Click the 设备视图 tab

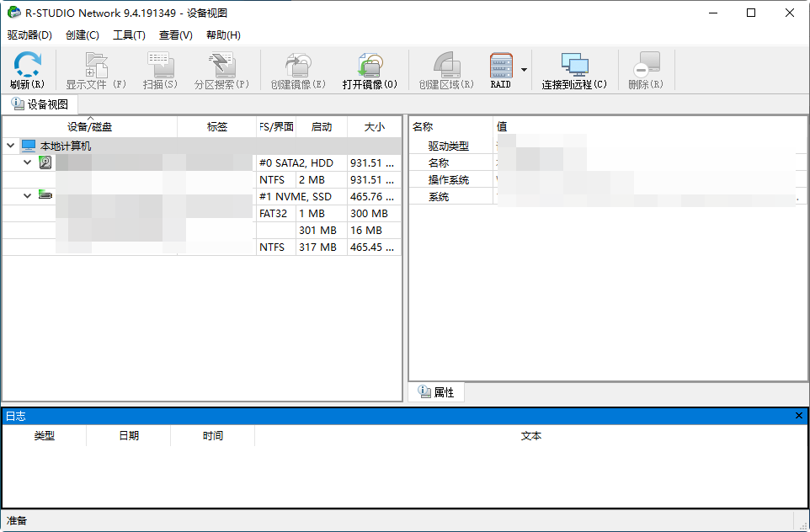(39, 104)
